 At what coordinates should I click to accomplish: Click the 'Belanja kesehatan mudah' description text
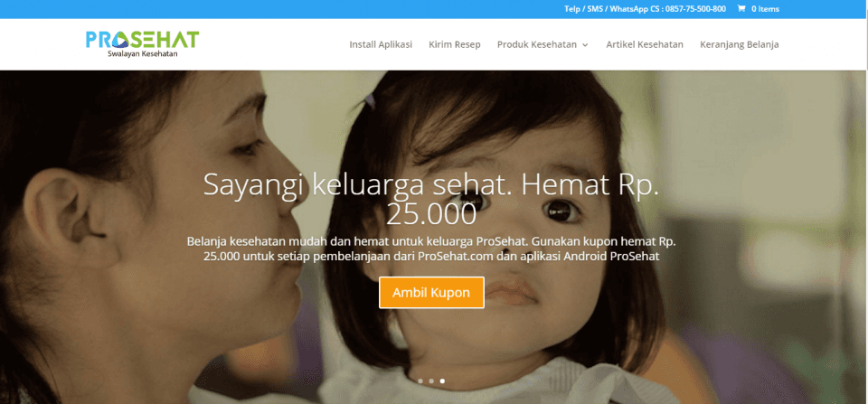click(431, 249)
